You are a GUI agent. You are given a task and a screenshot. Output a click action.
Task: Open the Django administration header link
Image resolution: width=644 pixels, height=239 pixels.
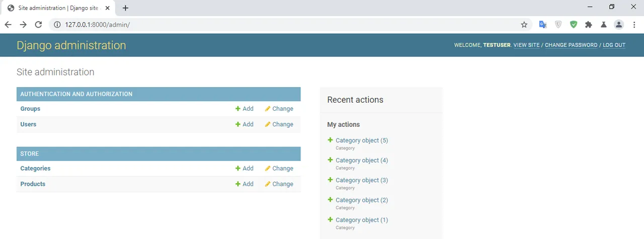(71, 45)
